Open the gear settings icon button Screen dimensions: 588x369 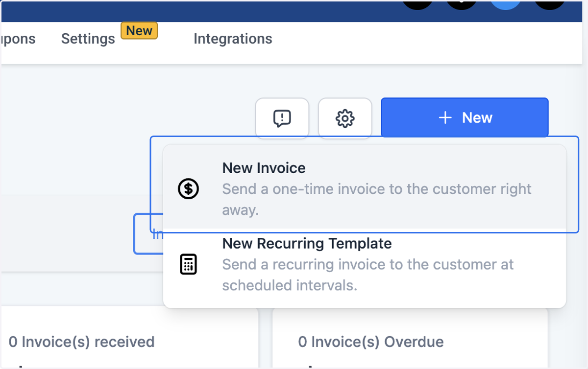345,118
